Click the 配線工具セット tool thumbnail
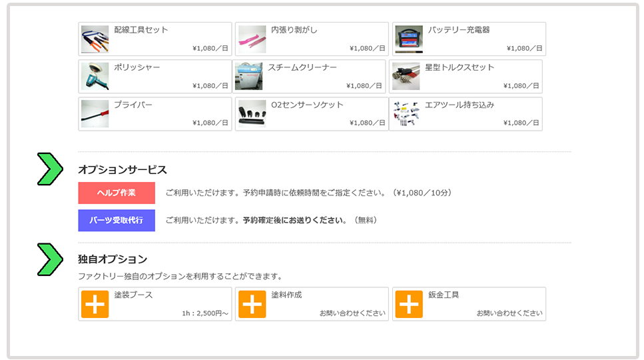 coord(95,39)
